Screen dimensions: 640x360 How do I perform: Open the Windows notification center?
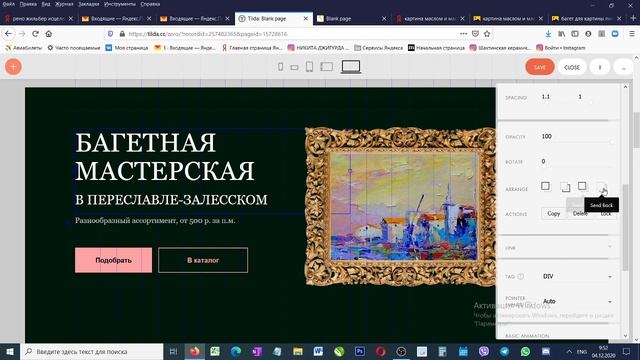[627, 351]
